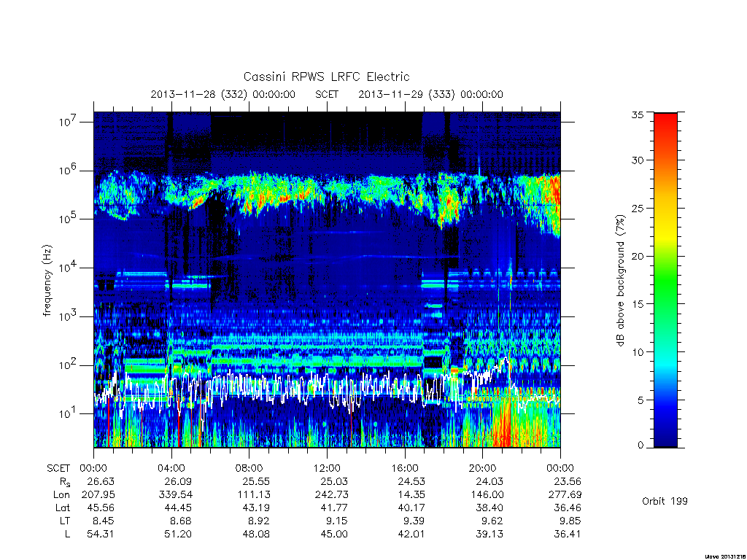This screenshot has height=560, width=747.
Task: Click the Lon value "339.54"
Action: tap(175, 495)
